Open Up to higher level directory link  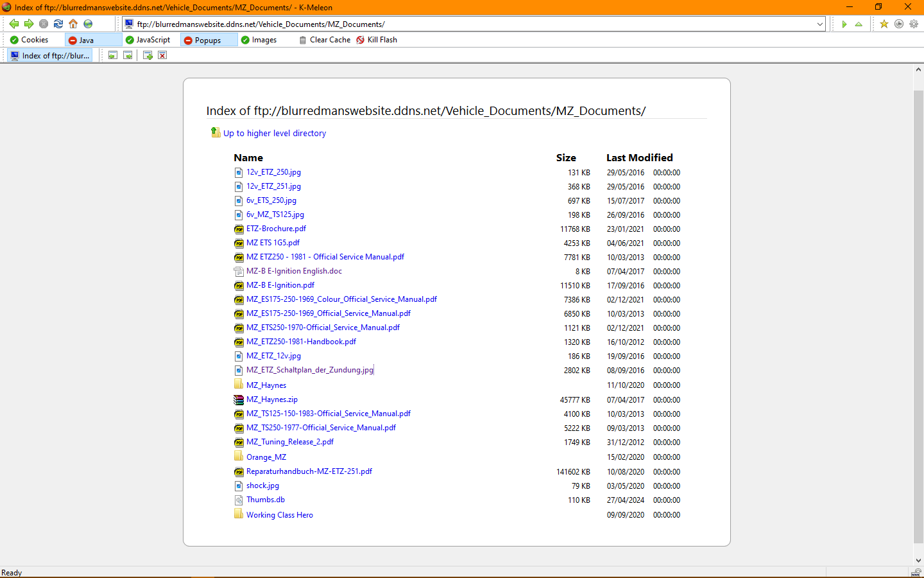tap(275, 133)
